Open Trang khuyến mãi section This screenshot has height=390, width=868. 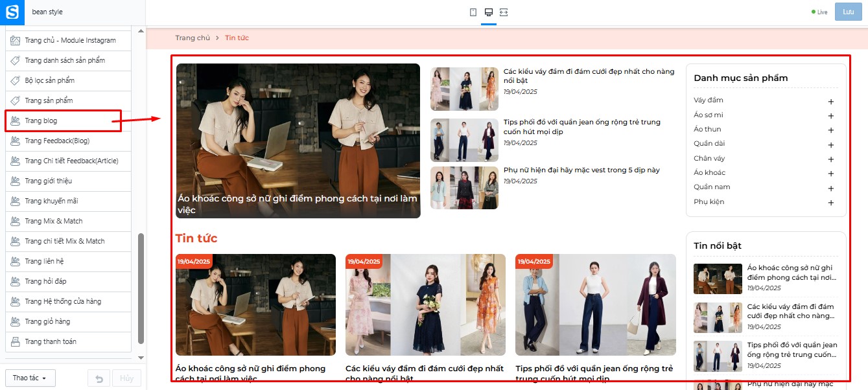point(68,201)
